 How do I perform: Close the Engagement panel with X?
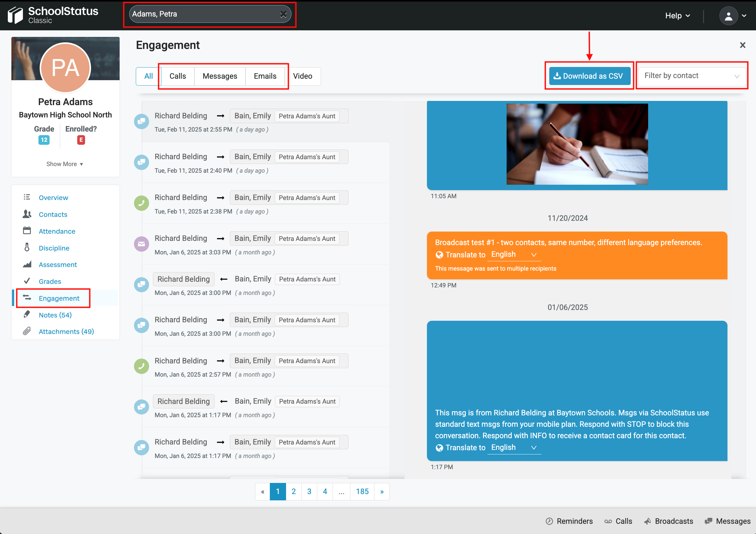click(x=742, y=45)
